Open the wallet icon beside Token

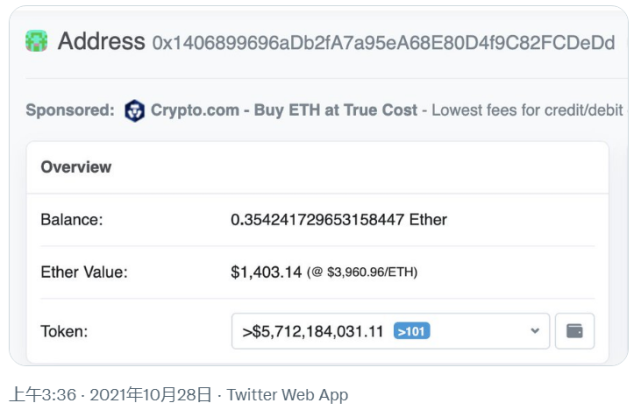pos(574,331)
